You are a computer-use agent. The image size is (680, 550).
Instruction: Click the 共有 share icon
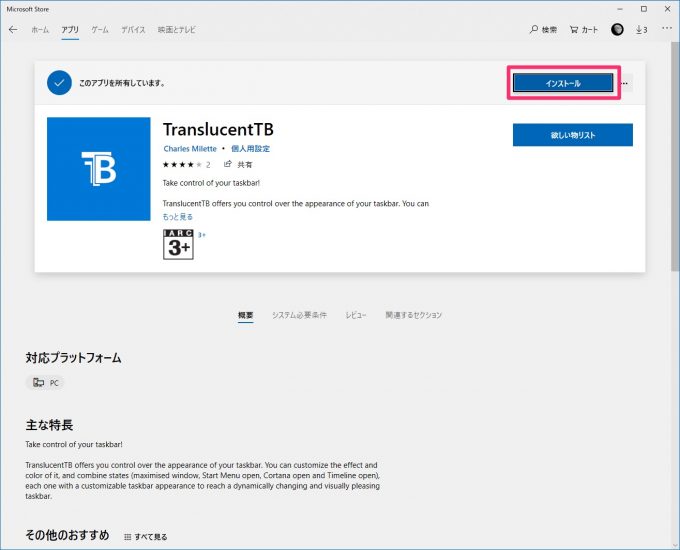click(238, 164)
